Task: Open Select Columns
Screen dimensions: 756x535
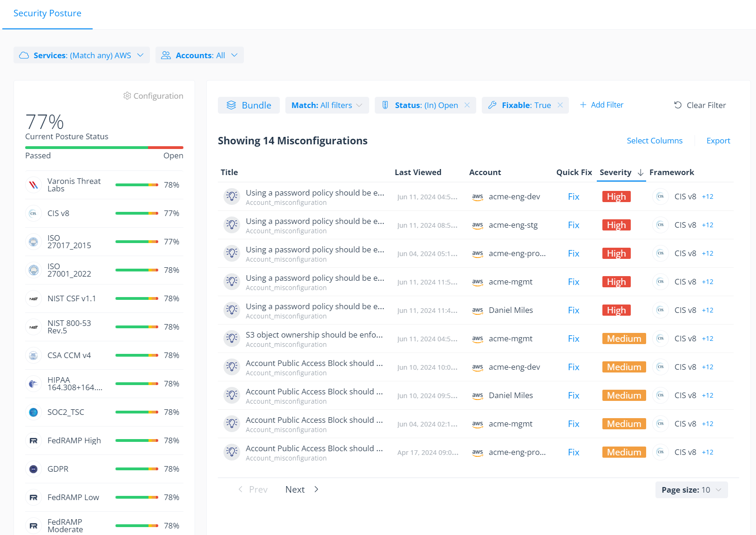Action: (x=655, y=140)
